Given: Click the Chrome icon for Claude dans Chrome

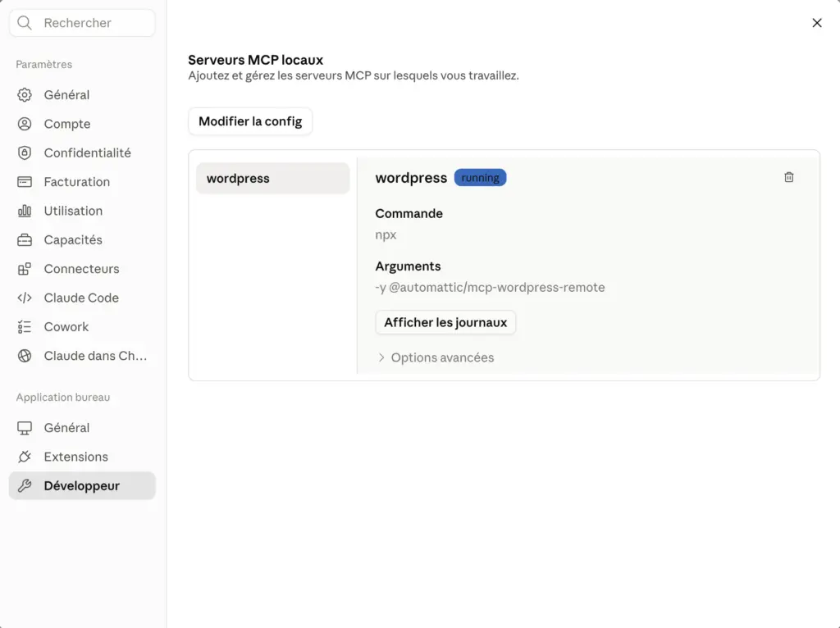Looking at the screenshot, I should [x=25, y=356].
